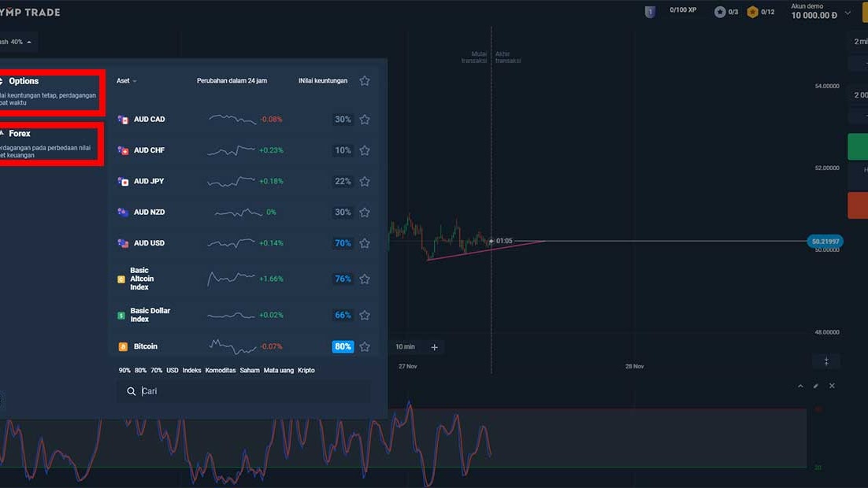Click the Cari search input field

click(x=243, y=391)
